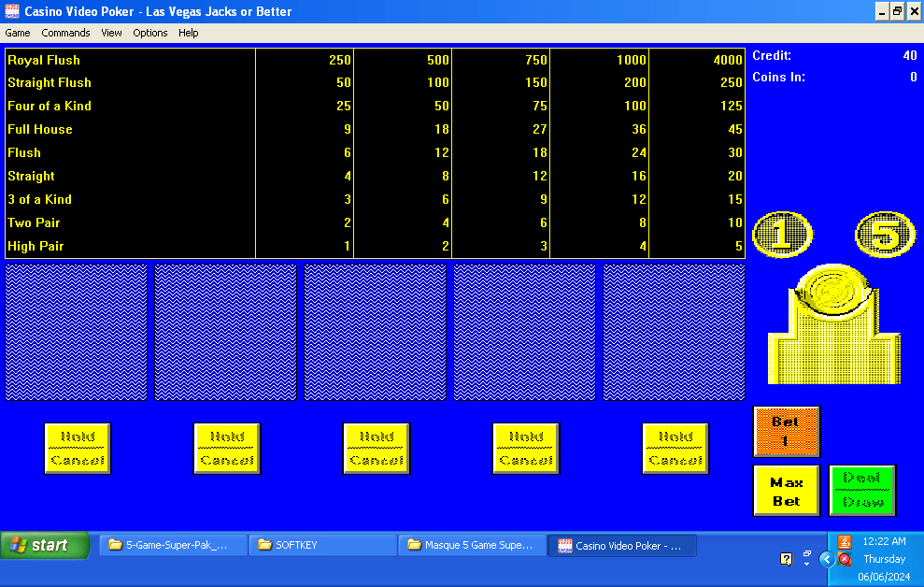Switch to the Masque 5 Game Super taskbar folder
The width and height of the screenshot is (924, 587).
473,545
